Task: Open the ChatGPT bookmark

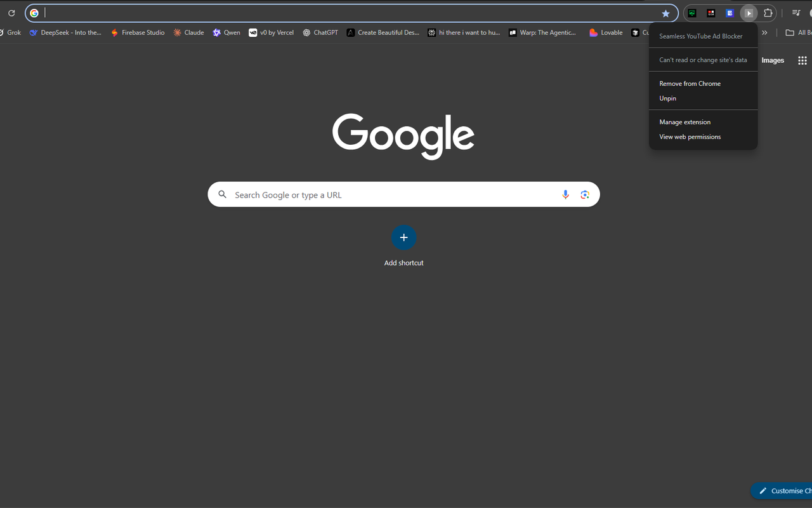Action: pos(320,32)
